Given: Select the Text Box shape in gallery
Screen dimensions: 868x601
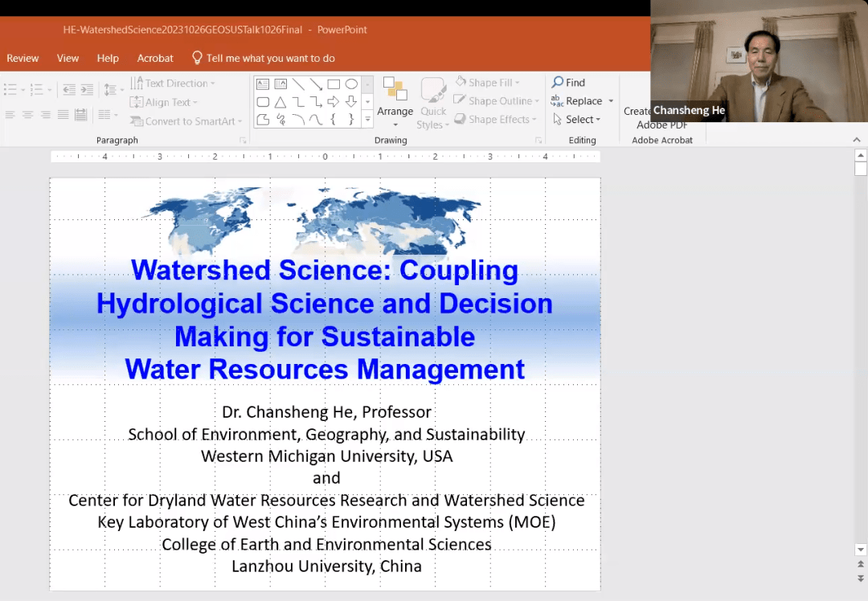Looking at the screenshot, I should [x=263, y=84].
